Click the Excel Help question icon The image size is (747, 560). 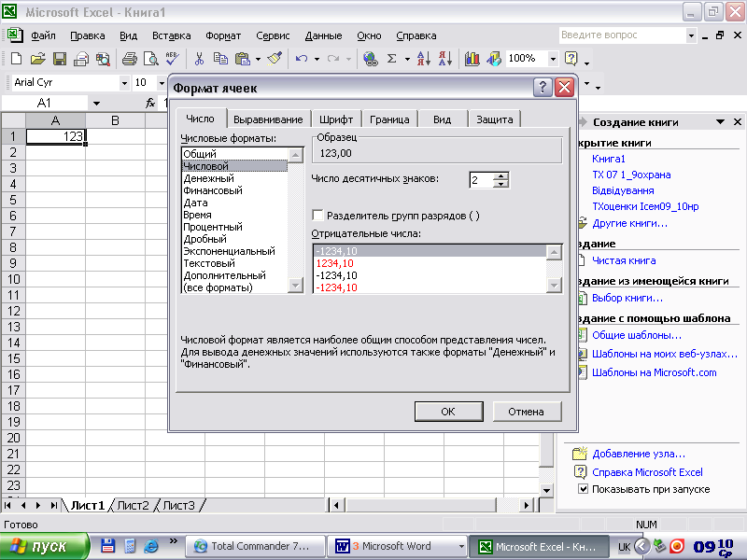click(571, 59)
